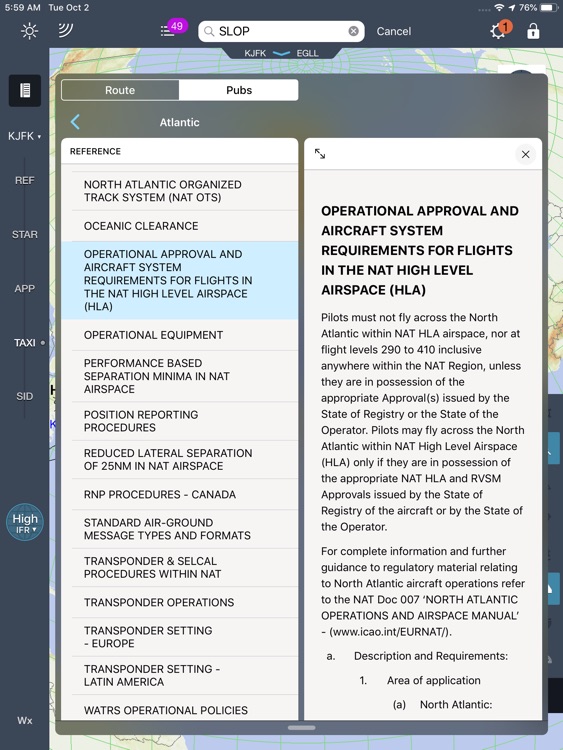This screenshot has width=563, height=750.
Task: Open OPERATIONAL EQUIPMENT entry
Action: click(180, 335)
